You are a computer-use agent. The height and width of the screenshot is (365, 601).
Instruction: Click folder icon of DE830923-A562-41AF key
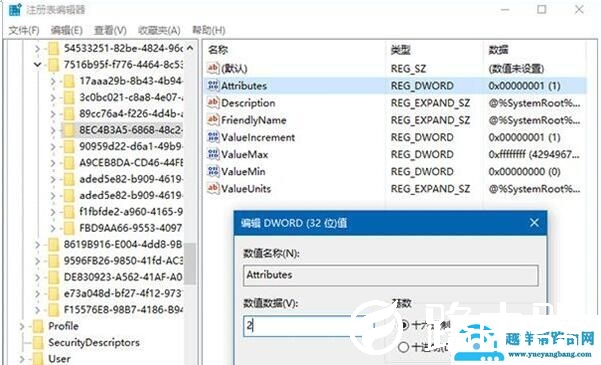(x=53, y=277)
